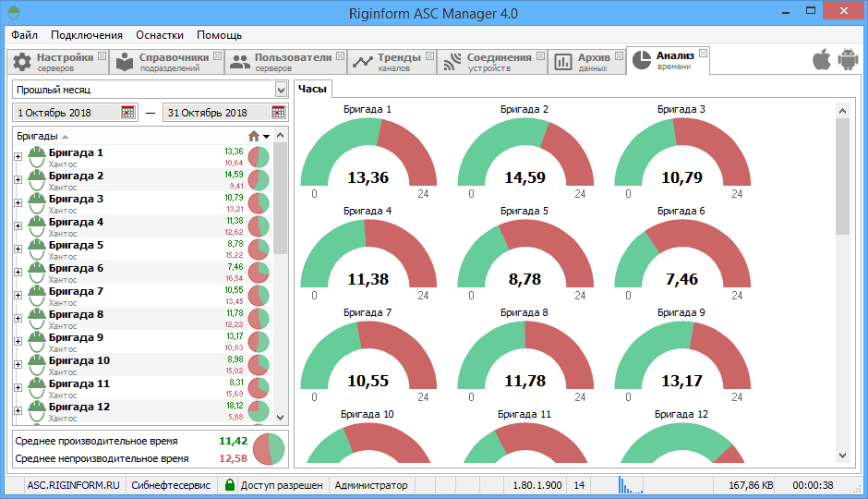Screen dimensions: 868x499
Task: Click the network activity graph in status bar
Action: click(632, 484)
